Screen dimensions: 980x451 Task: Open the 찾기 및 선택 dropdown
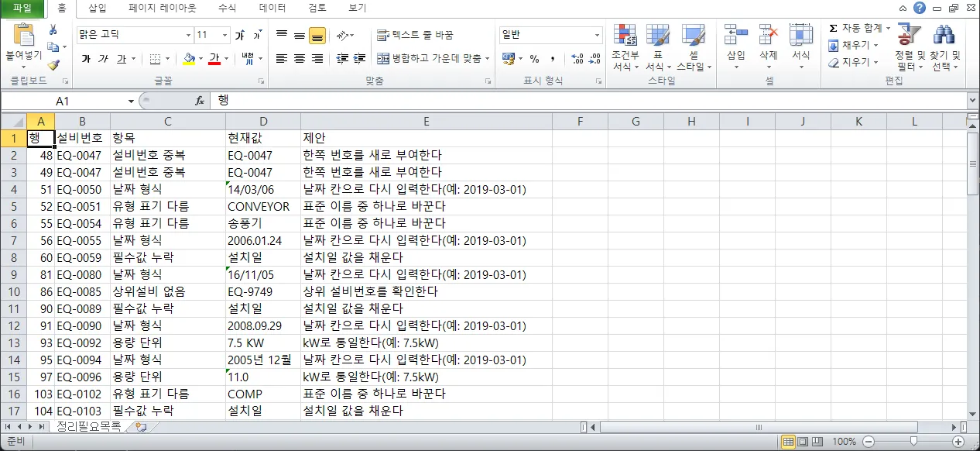(944, 48)
